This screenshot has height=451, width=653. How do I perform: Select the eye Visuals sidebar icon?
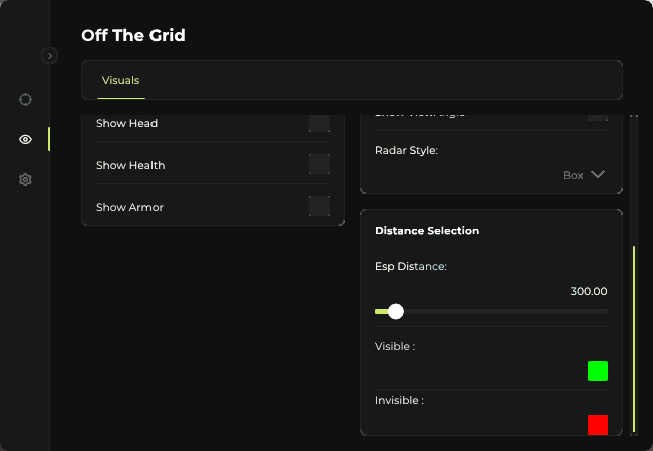pos(26,139)
